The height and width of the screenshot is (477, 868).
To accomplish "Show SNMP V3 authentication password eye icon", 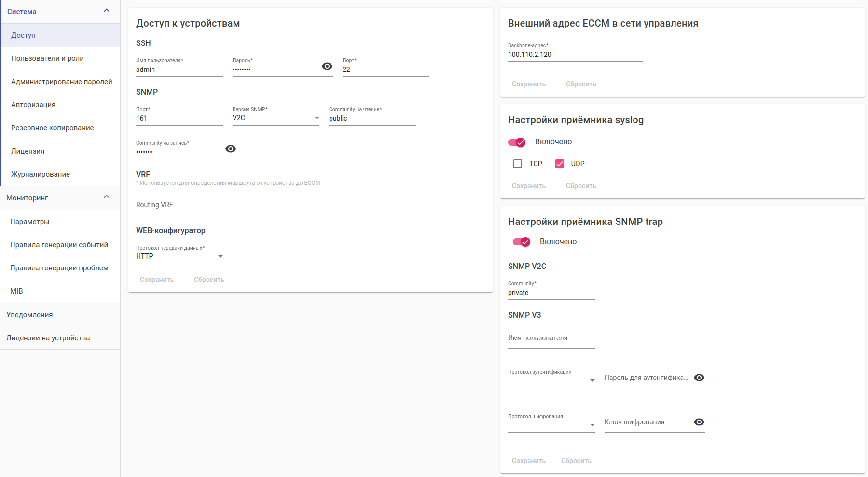I will click(x=699, y=378).
